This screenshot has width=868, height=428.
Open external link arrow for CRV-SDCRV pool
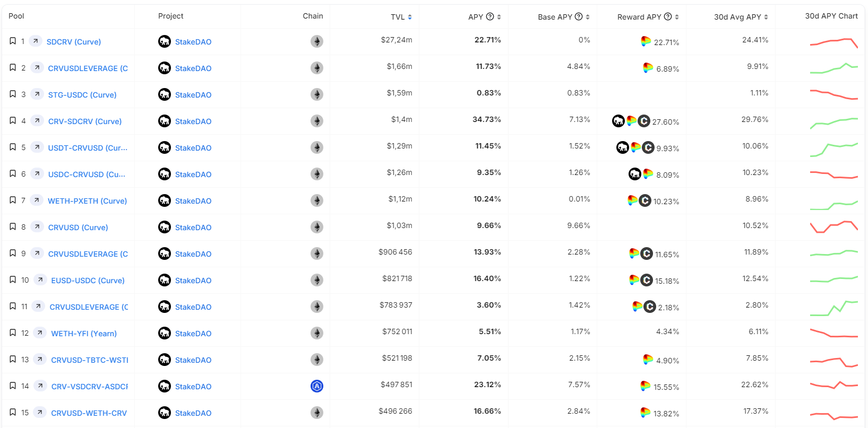point(37,121)
